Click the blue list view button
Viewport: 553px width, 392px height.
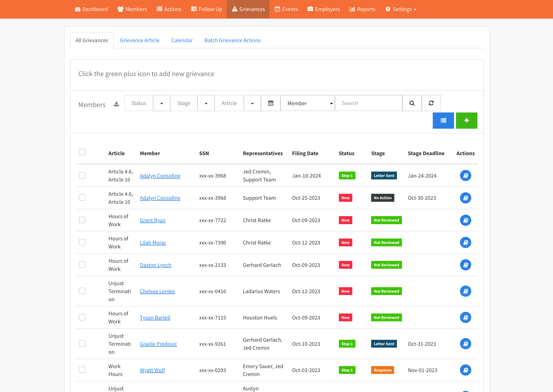click(443, 120)
